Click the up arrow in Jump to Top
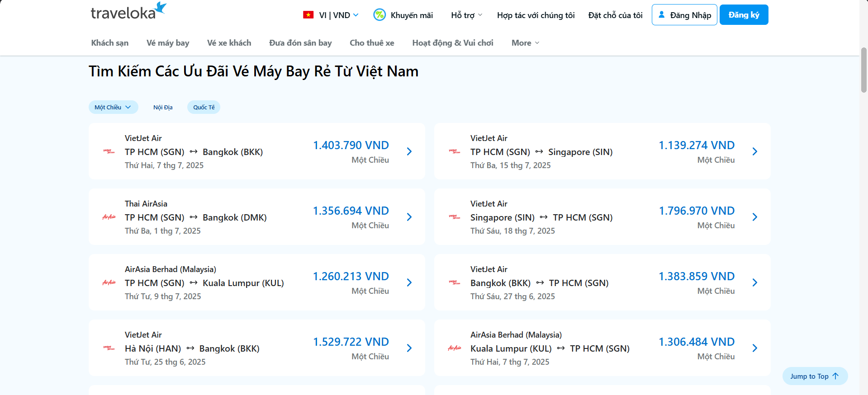The width and height of the screenshot is (868, 395). [x=835, y=376]
